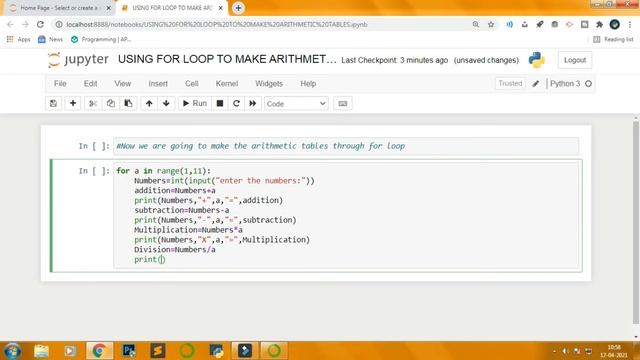
Task: Click the page vertical scrollbar
Action: point(636,222)
